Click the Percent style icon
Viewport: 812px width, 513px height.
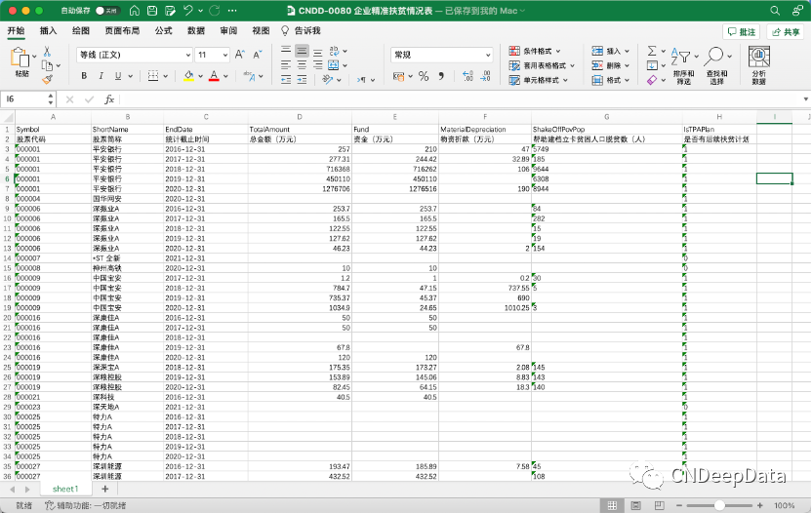[x=424, y=76]
